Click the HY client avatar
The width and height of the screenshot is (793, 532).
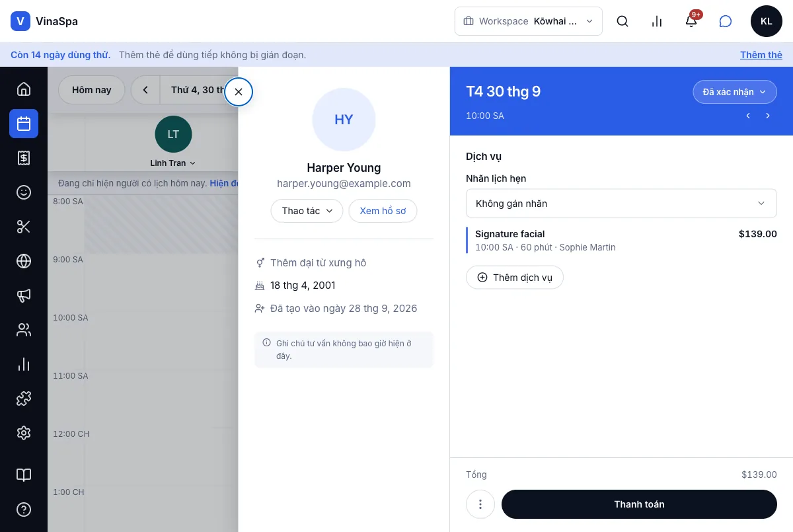pyautogui.click(x=344, y=120)
